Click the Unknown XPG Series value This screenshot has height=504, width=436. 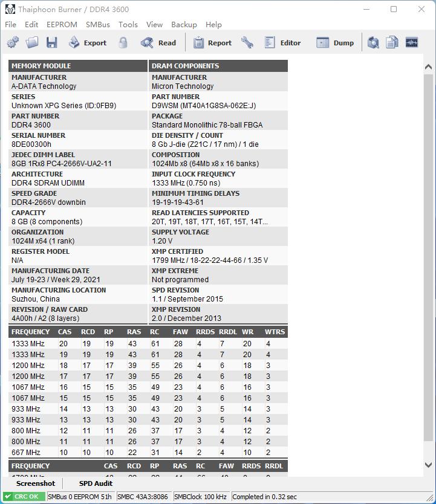64,105
